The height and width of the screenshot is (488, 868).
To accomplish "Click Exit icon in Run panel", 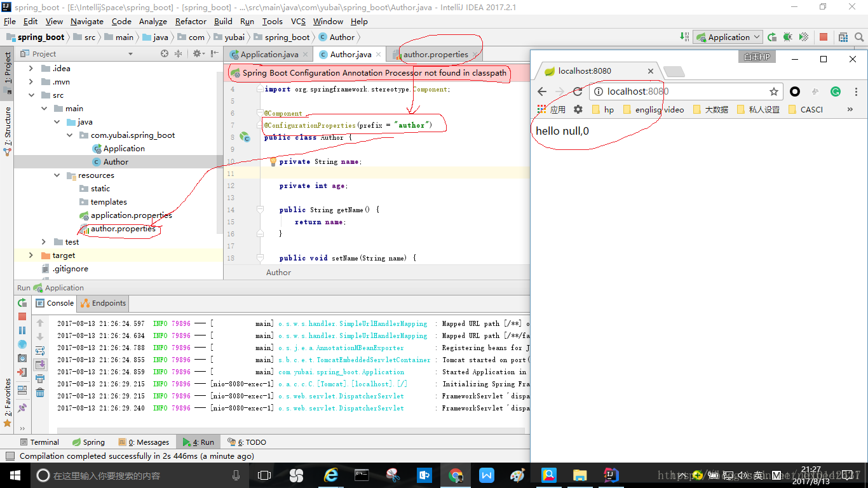I will tap(22, 372).
